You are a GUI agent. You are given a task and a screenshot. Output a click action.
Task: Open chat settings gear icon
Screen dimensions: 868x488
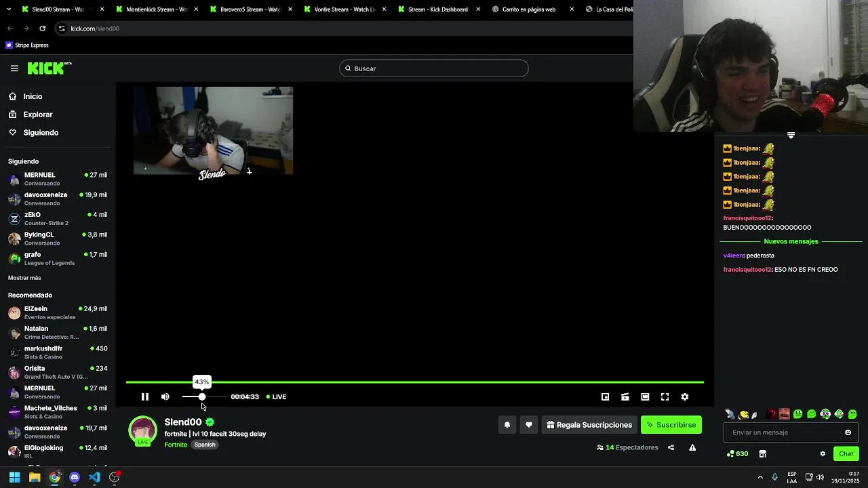coord(823,454)
